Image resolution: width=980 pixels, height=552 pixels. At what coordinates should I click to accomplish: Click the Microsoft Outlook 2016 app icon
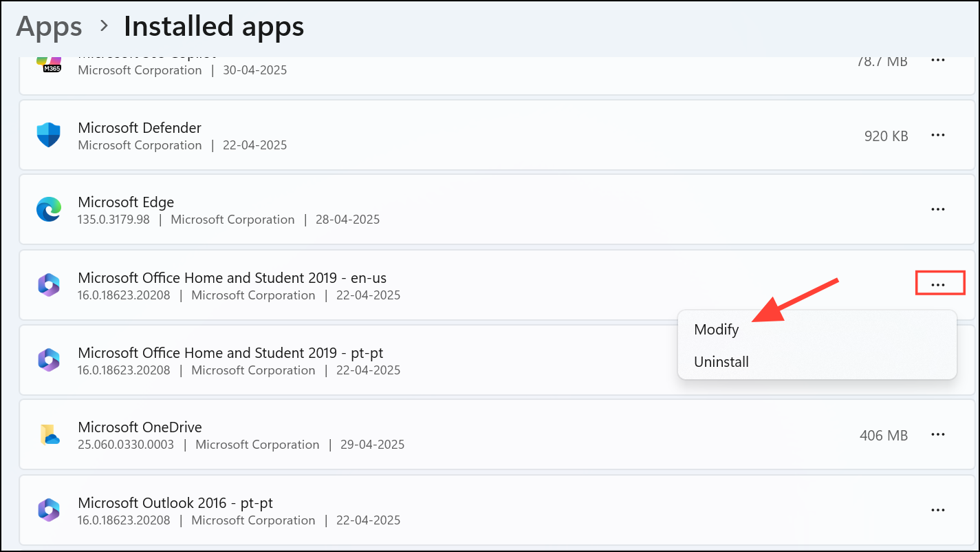pyautogui.click(x=49, y=510)
